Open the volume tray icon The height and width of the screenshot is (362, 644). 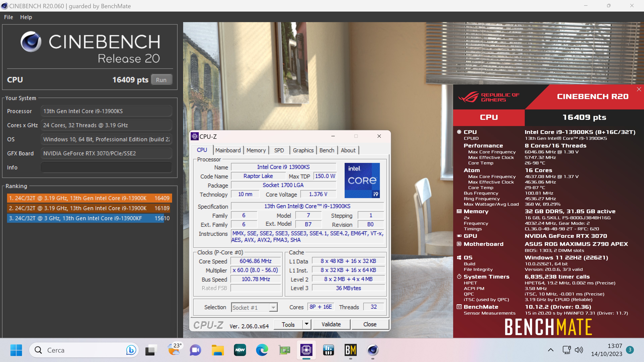click(x=579, y=350)
